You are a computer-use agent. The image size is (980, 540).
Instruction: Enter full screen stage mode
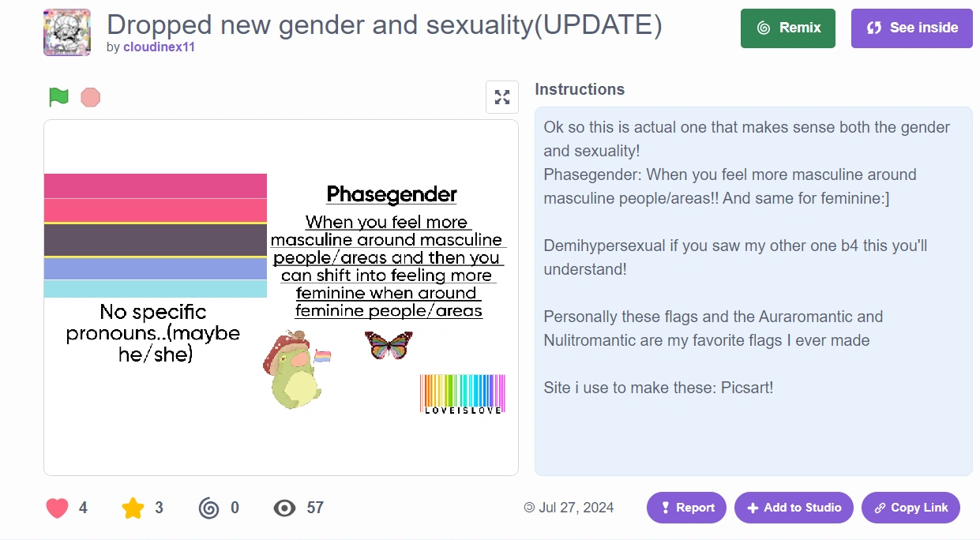[x=502, y=97]
